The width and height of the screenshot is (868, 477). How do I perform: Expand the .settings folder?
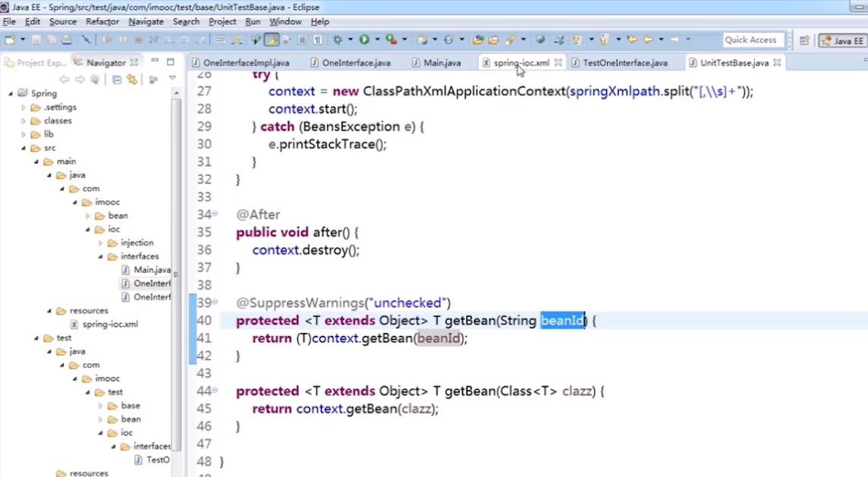coord(24,108)
